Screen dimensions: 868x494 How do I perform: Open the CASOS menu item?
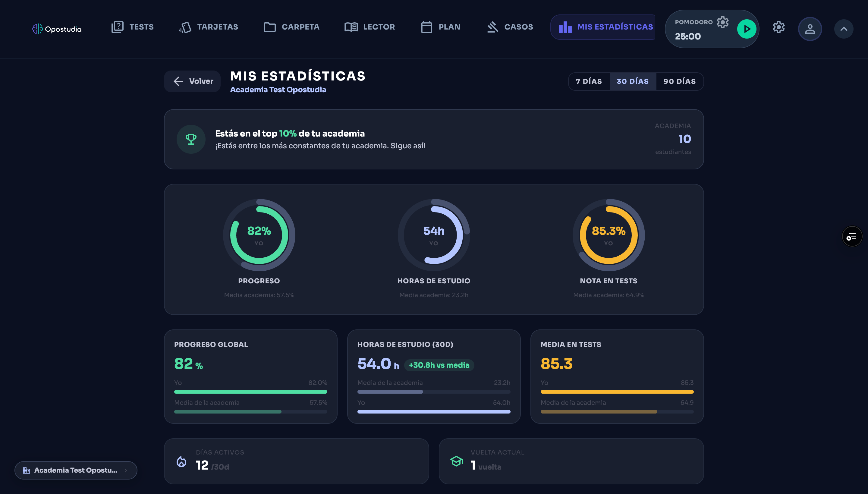(x=519, y=27)
